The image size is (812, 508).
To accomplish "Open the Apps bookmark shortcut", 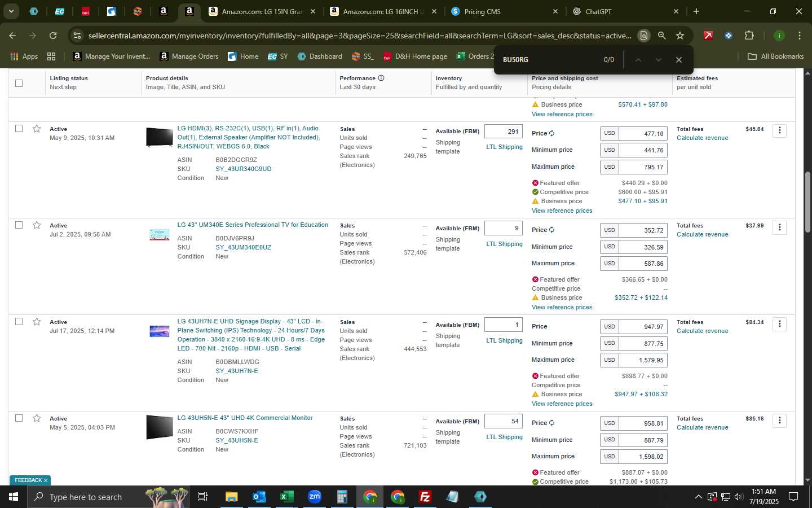I will 24,56.
